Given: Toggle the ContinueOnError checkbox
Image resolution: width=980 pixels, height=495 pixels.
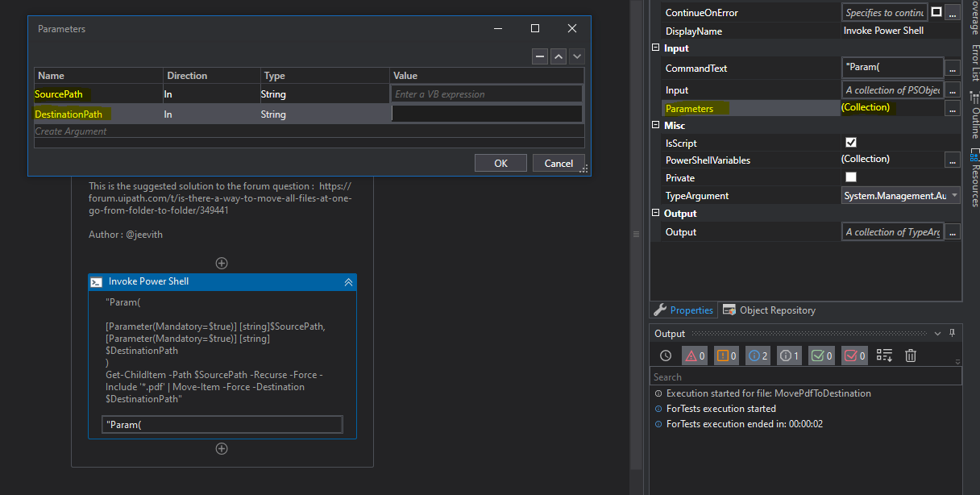Looking at the screenshot, I should click(936, 12).
